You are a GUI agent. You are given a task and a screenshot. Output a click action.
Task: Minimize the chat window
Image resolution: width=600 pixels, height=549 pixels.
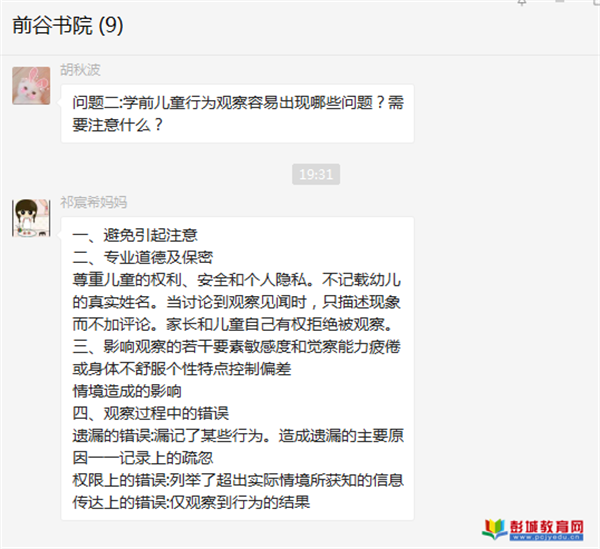tap(560, 2)
